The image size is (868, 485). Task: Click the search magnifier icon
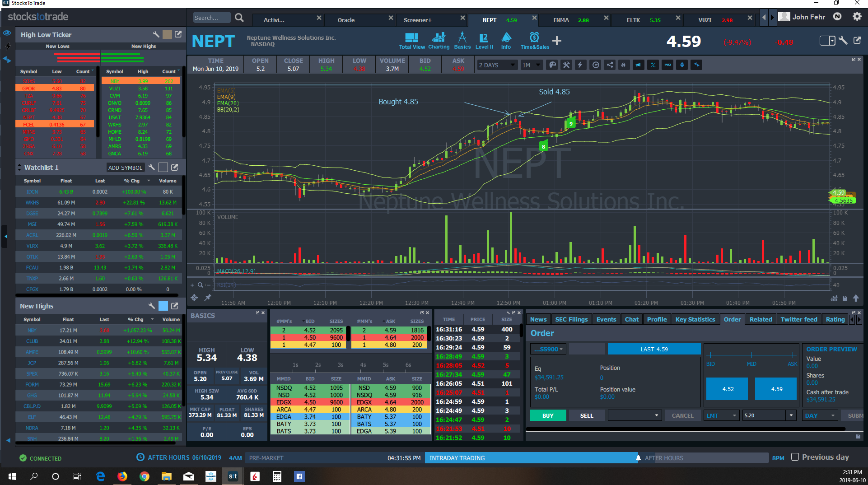[239, 18]
